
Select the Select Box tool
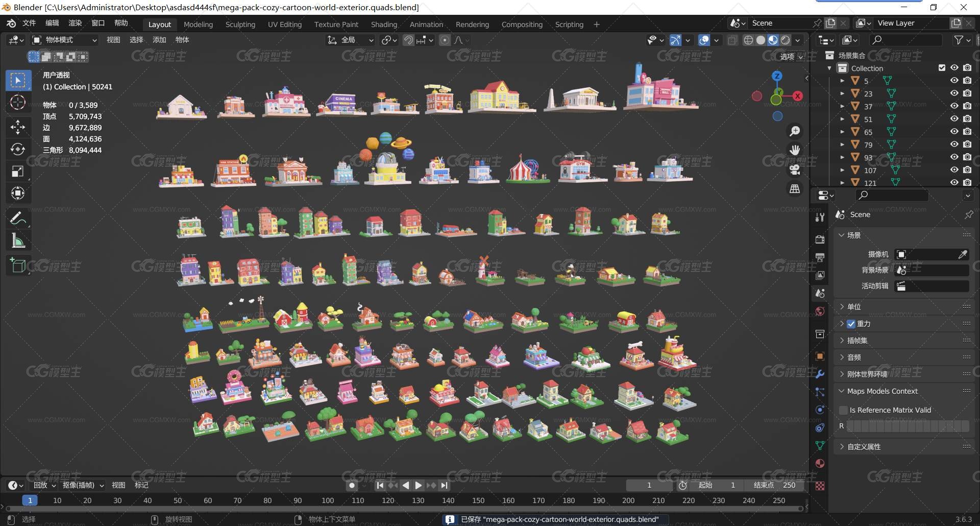click(x=18, y=80)
